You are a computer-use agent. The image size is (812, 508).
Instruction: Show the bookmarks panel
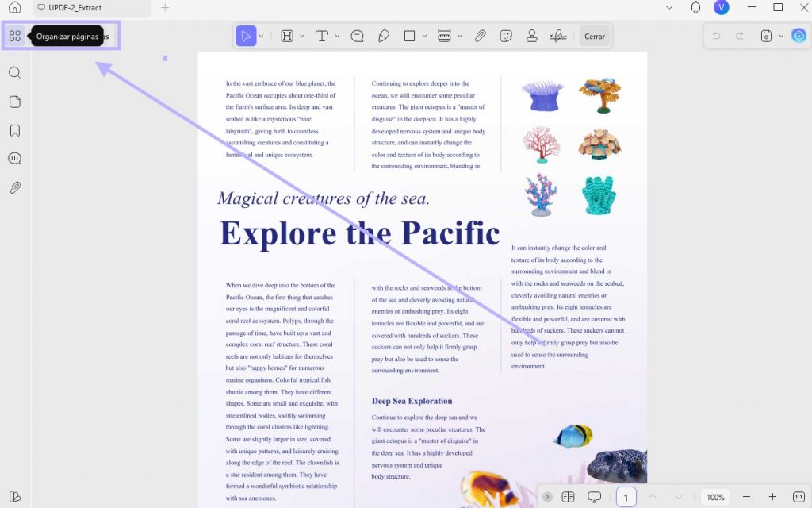[14, 130]
